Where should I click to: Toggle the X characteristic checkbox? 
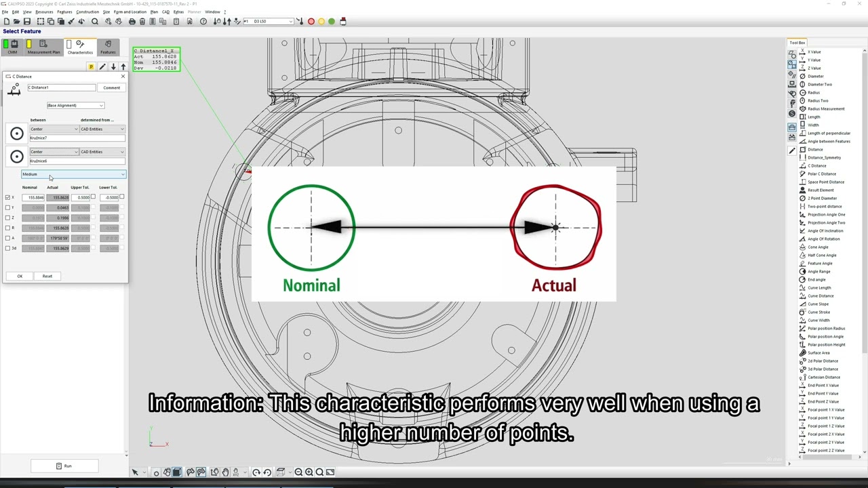[x=7, y=197]
